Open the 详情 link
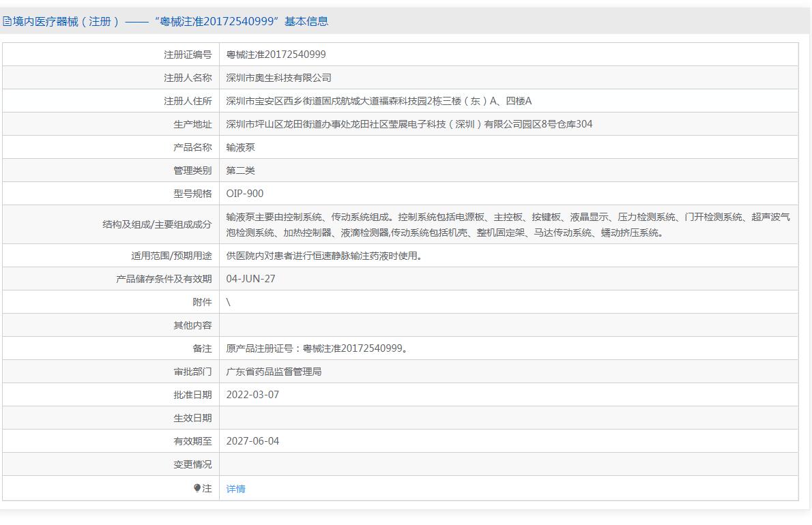 235,489
